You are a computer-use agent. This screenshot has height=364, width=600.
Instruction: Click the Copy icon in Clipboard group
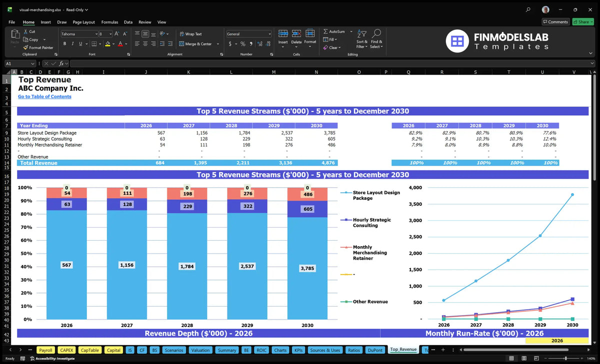point(25,39)
